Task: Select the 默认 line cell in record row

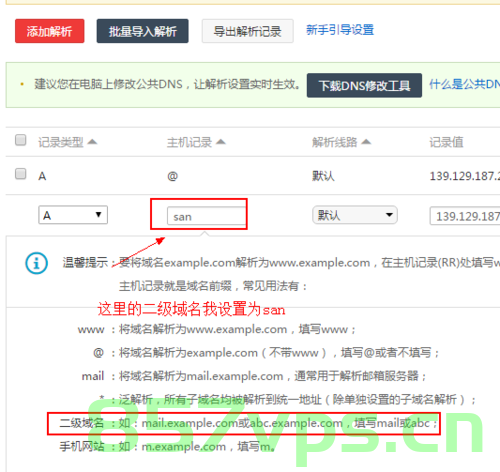Action: click(x=323, y=176)
